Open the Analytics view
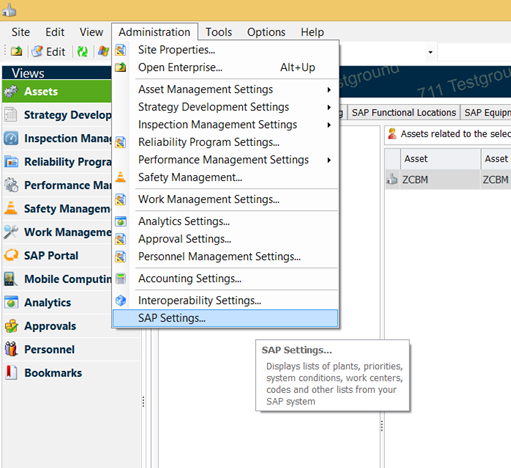The width and height of the screenshot is (511, 468). click(x=57, y=302)
